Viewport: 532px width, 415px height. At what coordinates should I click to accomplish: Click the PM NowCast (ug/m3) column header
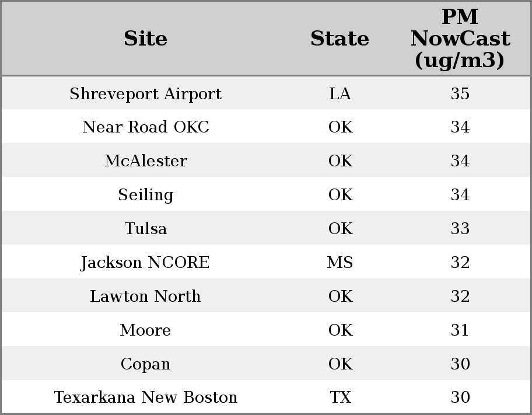(460, 39)
